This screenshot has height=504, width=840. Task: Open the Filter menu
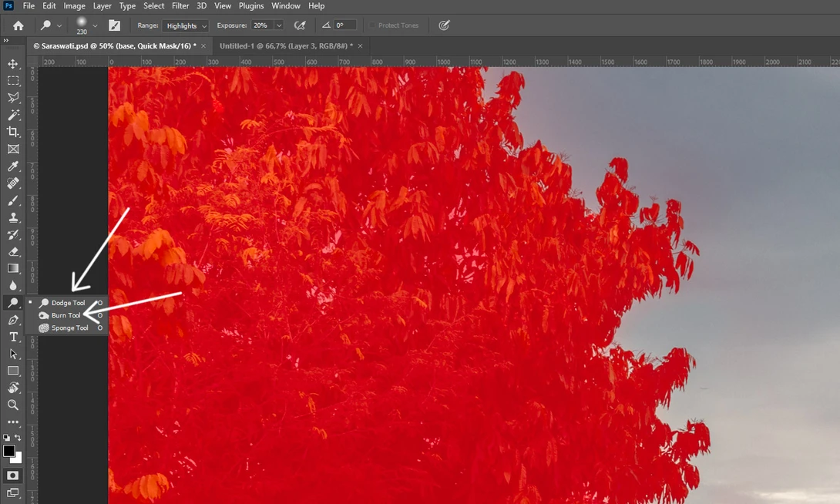180,6
